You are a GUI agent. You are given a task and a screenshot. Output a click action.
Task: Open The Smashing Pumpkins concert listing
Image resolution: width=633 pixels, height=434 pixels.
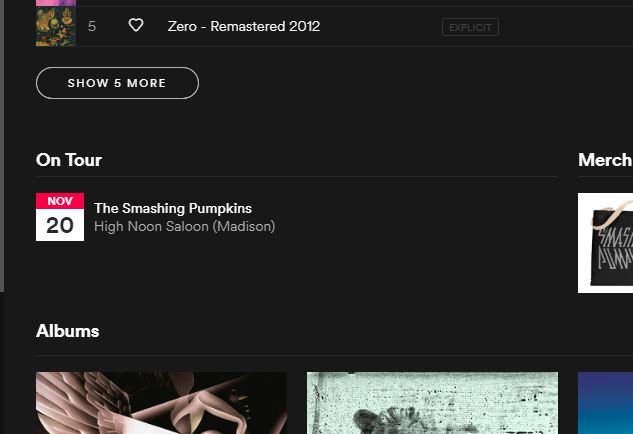pyautogui.click(x=173, y=208)
